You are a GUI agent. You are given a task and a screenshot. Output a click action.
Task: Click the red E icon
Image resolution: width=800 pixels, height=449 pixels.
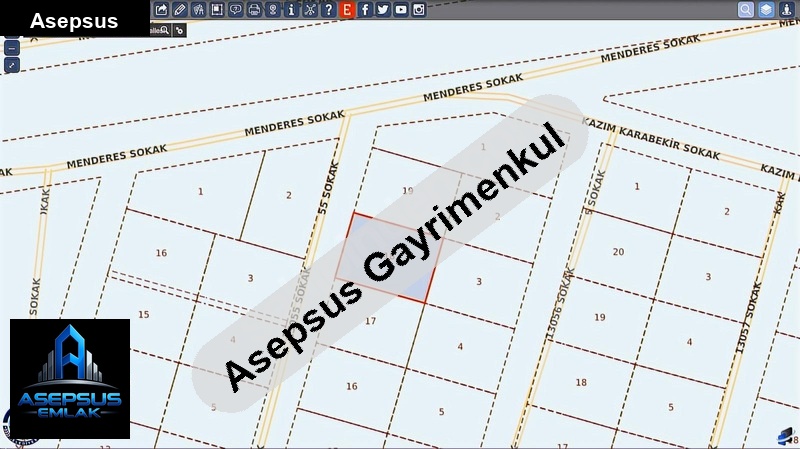(x=346, y=9)
